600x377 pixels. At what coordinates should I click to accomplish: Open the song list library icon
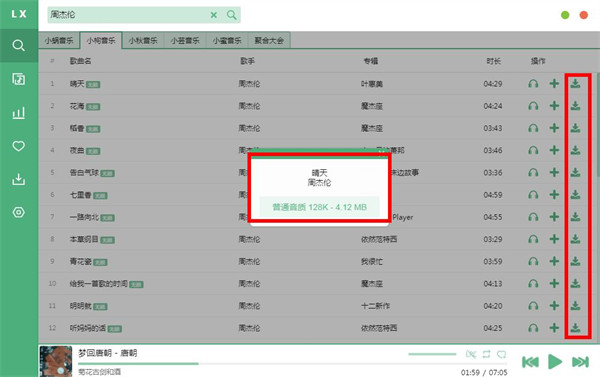pos(18,79)
